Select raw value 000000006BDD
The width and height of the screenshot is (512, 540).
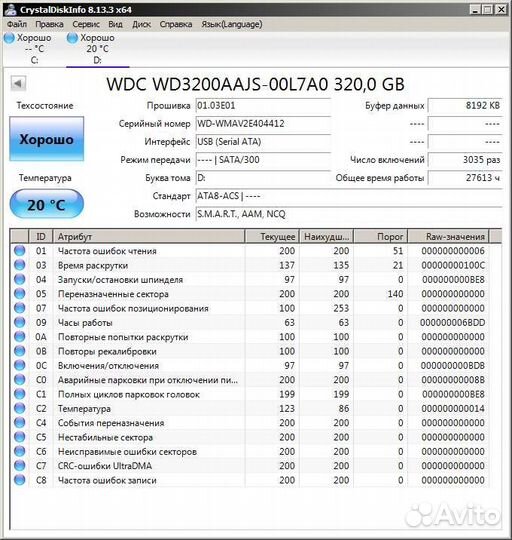(x=453, y=323)
